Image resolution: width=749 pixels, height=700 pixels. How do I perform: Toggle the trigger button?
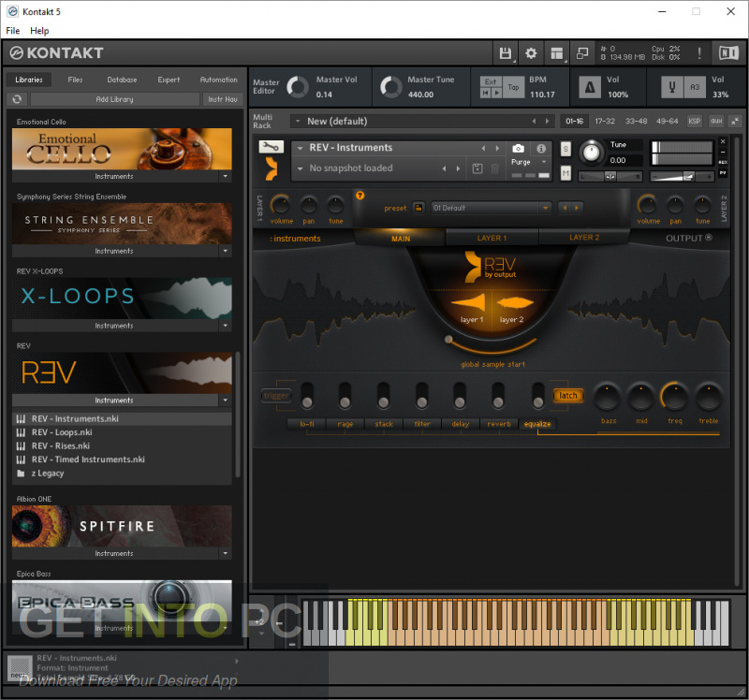[x=276, y=395]
